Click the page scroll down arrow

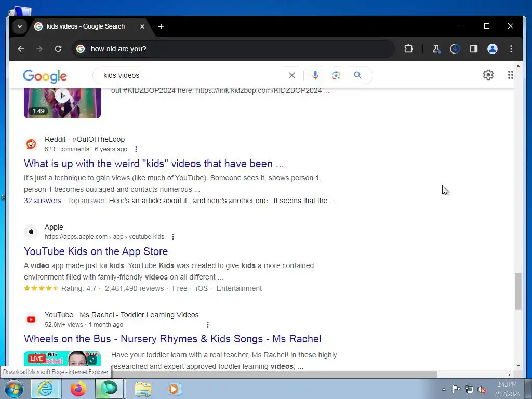[x=518, y=366]
